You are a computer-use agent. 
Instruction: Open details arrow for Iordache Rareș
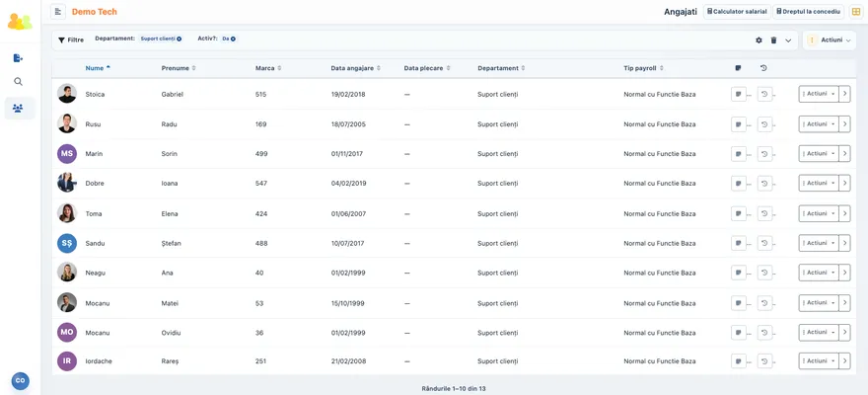click(x=844, y=361)
